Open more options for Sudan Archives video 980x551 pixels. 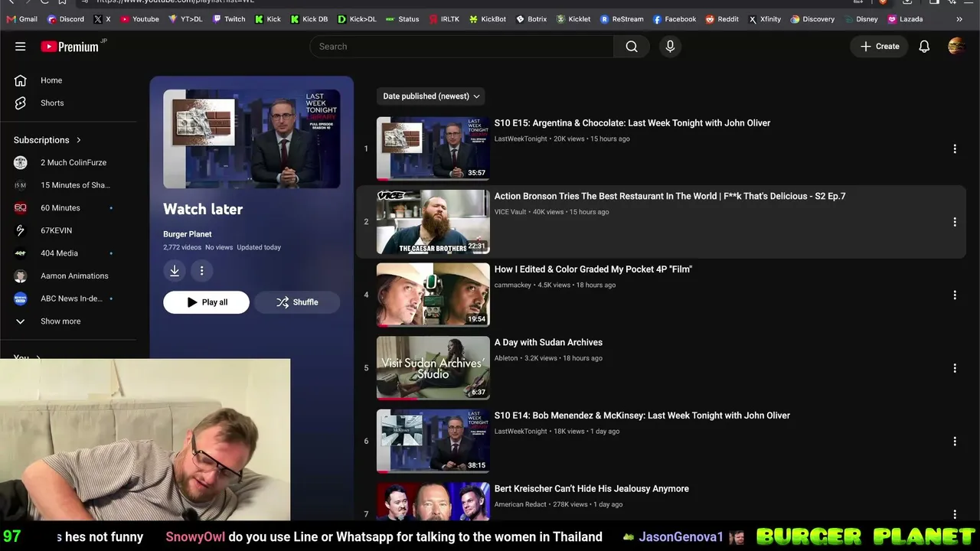(955, 368)
